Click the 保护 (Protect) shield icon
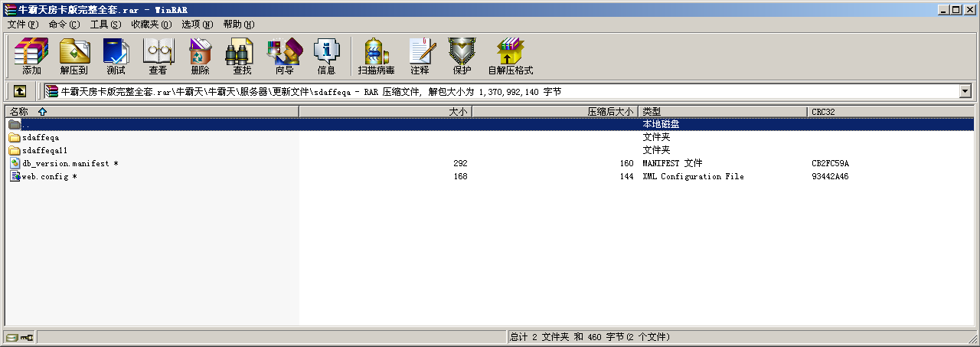The image size is (980, 347). 462,56
